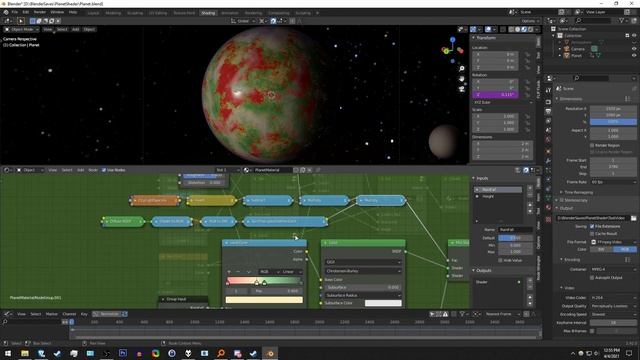Viewport: 640px width, 360px height.
Task: Hide the Planet object in outliner
Action: coord(634,55)
